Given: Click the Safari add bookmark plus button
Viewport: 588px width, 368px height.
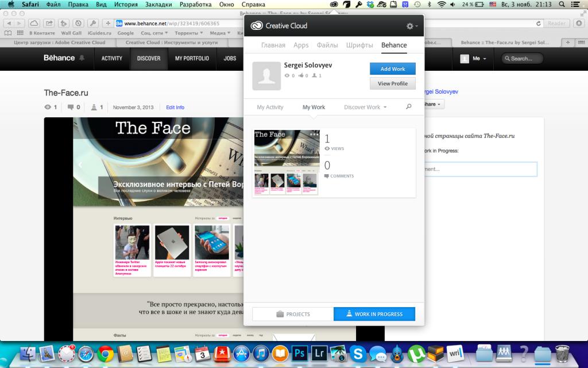Looking at the screenshot, I should tap(108, 23).
